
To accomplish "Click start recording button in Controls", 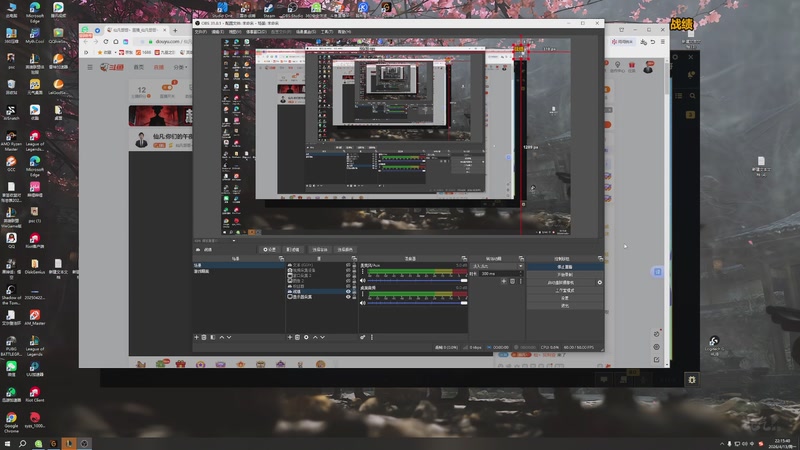I will (x=565, y=274).
